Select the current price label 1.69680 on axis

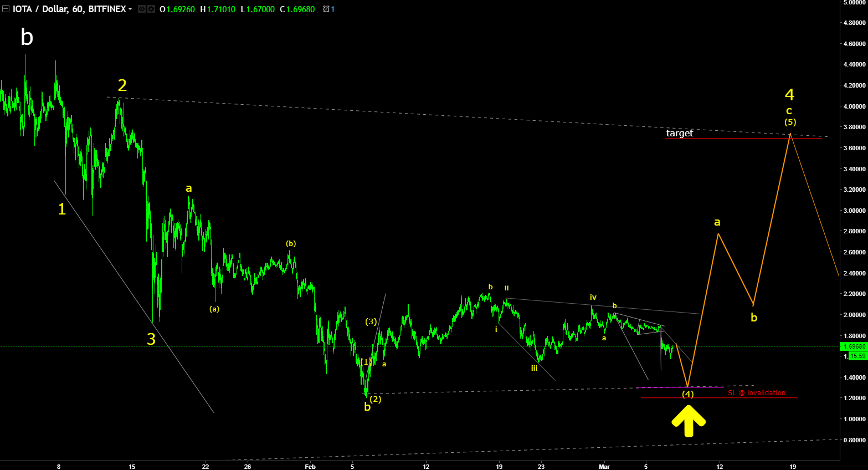click(x=854, y=346)
